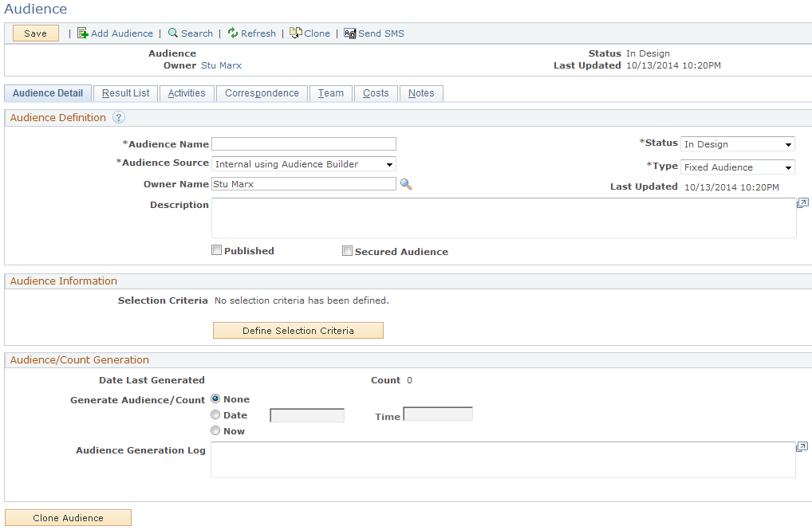Click the Refresh link text
812x530 pixels.
click(258, 33)
